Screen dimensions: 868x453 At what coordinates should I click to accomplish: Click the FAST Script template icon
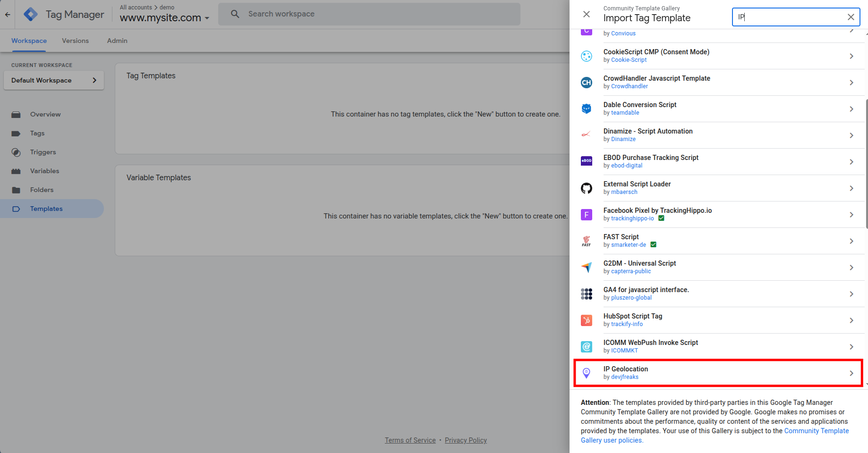(x=587, y=241)
